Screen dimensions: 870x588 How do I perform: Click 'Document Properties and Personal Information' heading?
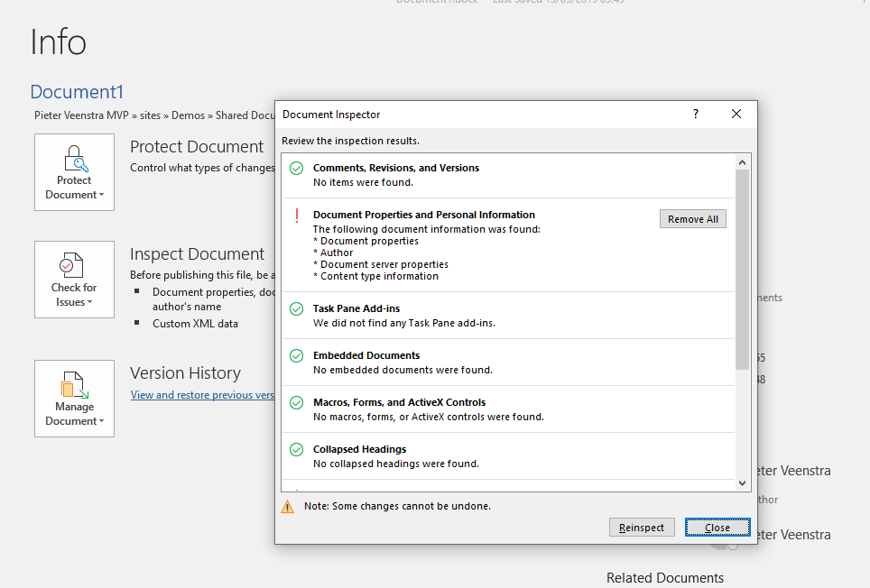tap(424, 215)
